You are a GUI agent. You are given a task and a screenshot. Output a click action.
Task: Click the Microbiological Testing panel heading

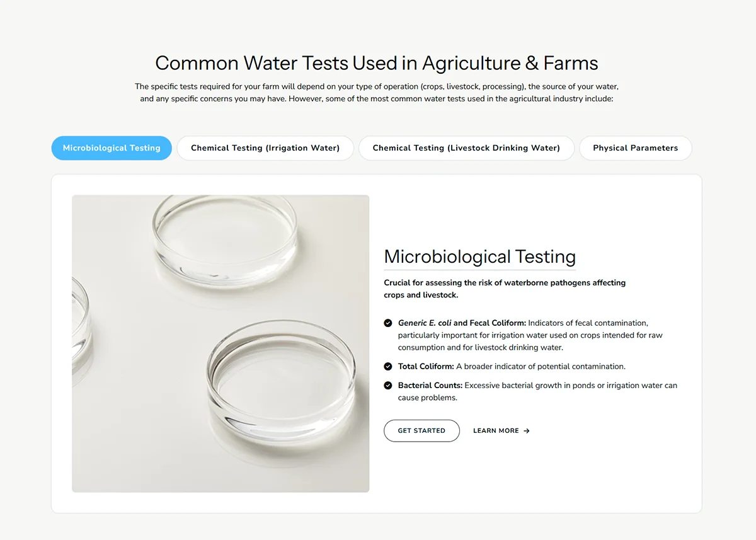tap(479, 256)
